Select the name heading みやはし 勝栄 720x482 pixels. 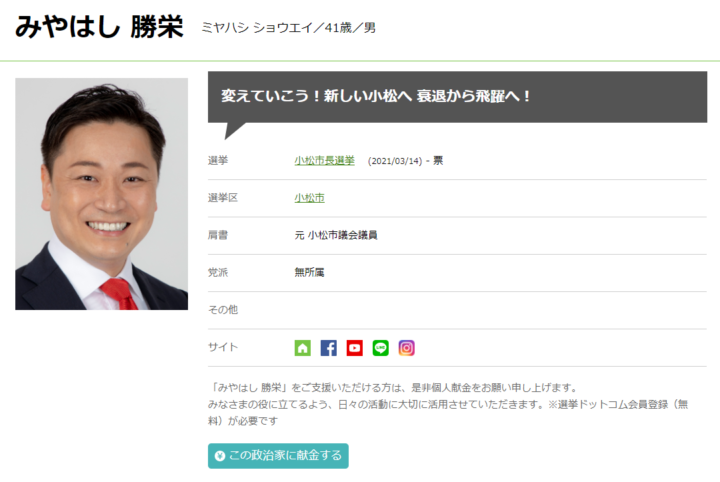(100, 27)
